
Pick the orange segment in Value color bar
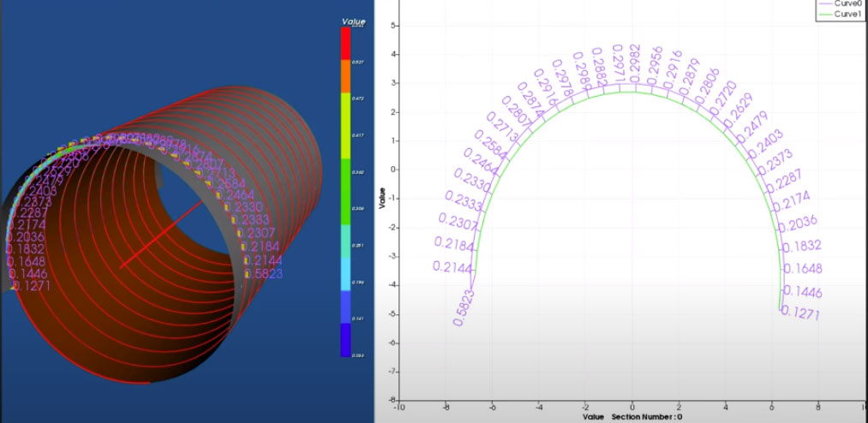pyautogui.click(x=346, y=77)
